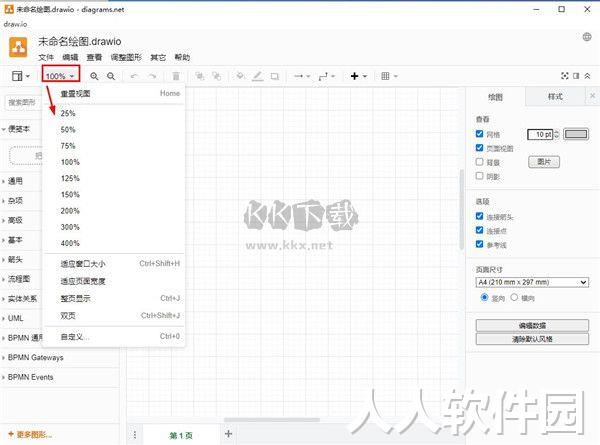Toggle the format panel icon

tap(576, 76)
